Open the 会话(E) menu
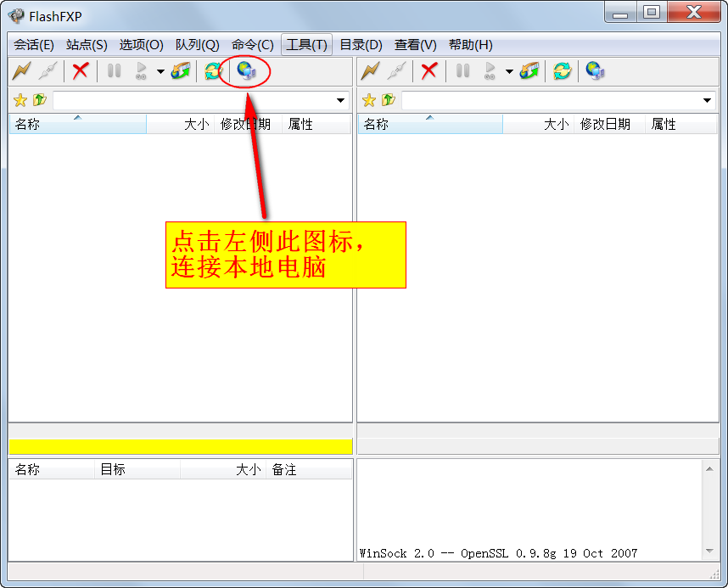Image resolution: width=728 pixels, height=588 pixels. (34, 45)
